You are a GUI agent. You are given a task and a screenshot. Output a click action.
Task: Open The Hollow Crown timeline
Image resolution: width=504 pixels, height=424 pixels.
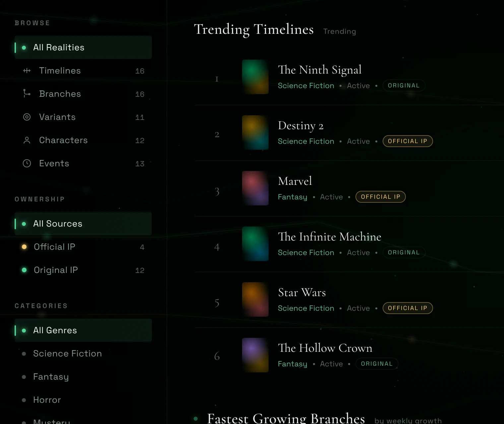pyautogui.click(x=325, y=348)
